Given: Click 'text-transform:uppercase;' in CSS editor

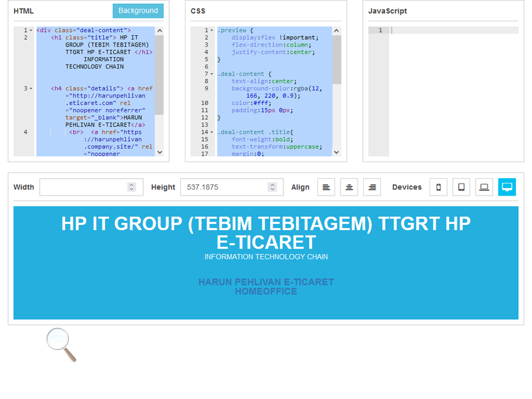Looking at the screenshot, I should [x=277, y=147].
